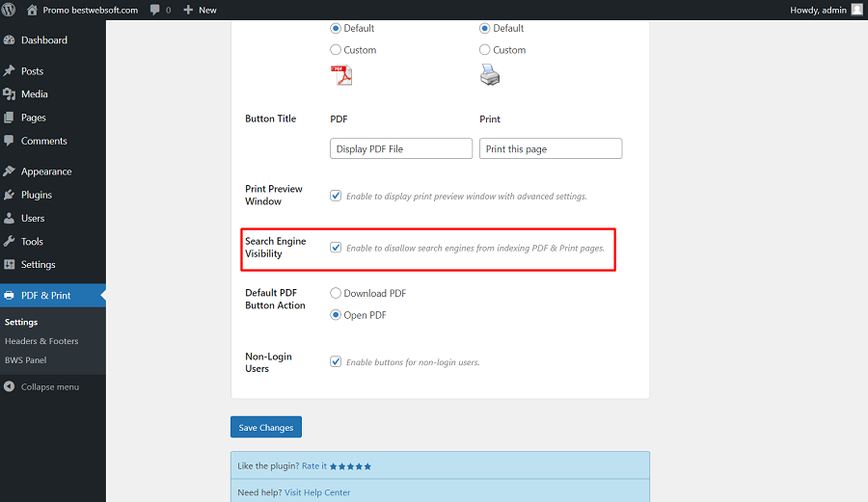Select Default radio for the PDF button image
Viewport: 868px width, 502px height.
[x=336, y=28]
